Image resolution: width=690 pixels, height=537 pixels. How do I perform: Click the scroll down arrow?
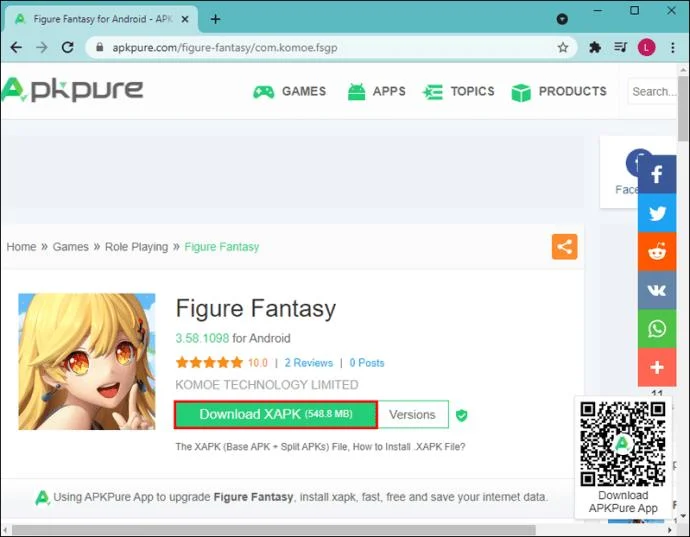[683, 516]
